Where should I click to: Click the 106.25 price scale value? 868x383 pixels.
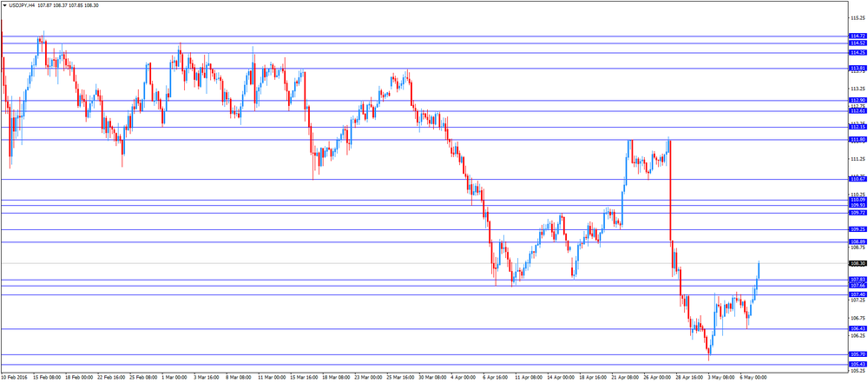[x=858, y=336]
